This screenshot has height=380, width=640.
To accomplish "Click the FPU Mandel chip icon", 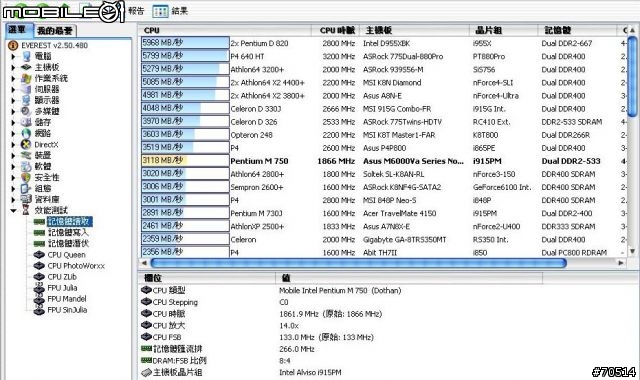I will (39, 299).
